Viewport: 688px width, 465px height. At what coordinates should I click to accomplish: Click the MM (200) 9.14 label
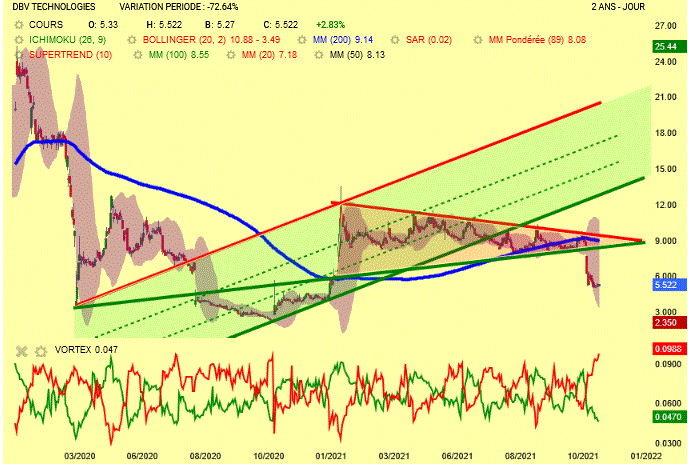point(343,40)
